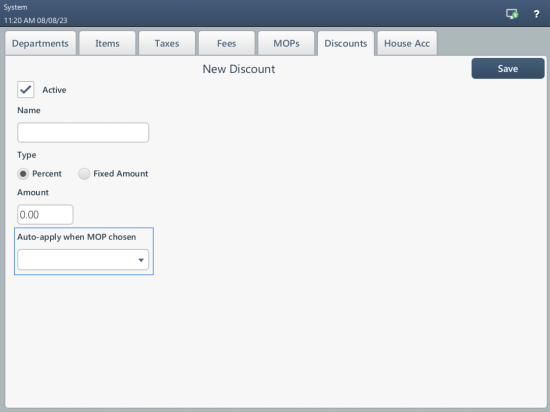This screenshot has height=412, width=550.
Task: Open the MOPs tab
Action: [286, 43]
